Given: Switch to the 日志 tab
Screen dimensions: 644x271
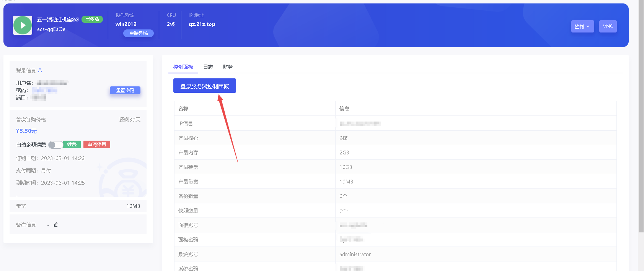Looking at the screenshot, I should tap(208, 67).
